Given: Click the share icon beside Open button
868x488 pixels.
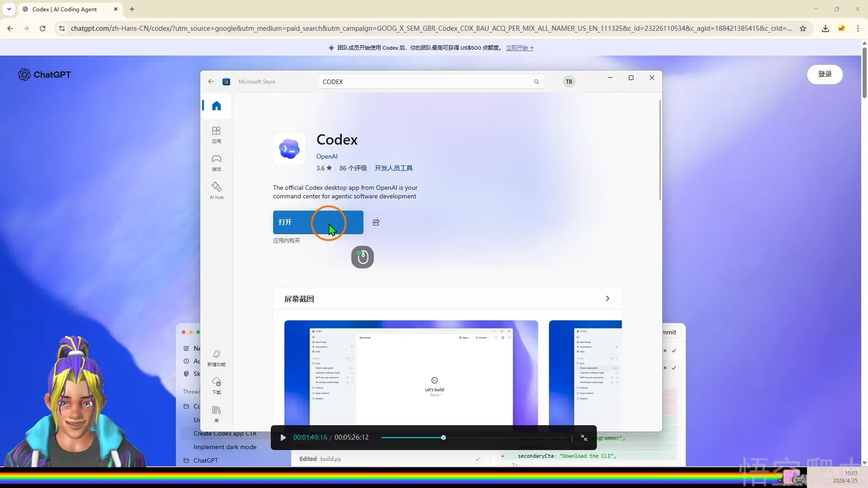Looking at the screenshot, I should tap(376, 222).
